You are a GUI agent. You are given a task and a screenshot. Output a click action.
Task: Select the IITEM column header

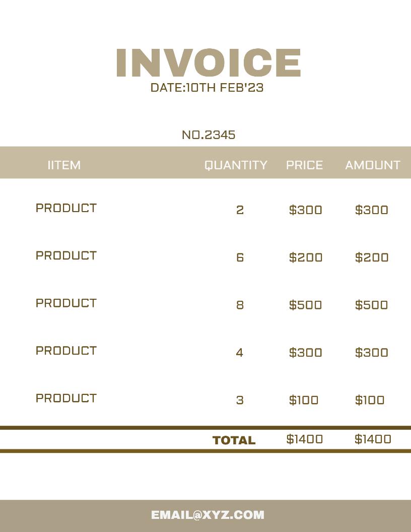64,165
